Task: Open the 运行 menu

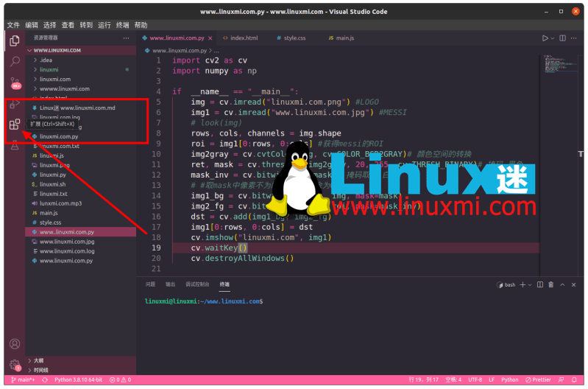Action: 105,25
